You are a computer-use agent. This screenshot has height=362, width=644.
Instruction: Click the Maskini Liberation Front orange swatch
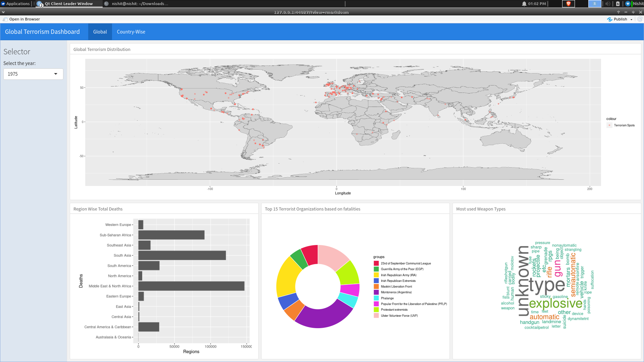(376, 287)
